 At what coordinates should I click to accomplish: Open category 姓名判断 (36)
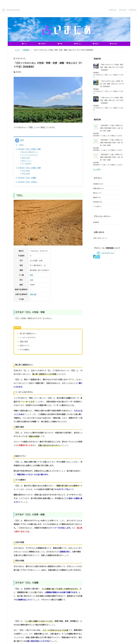98,202
